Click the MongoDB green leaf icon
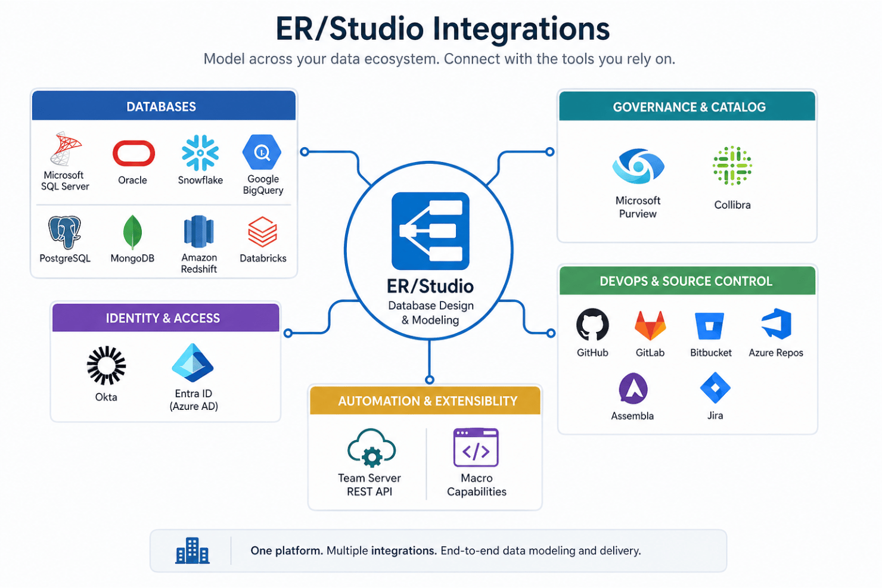The height and width of the screenshot is (588, 882). (132, 232)
